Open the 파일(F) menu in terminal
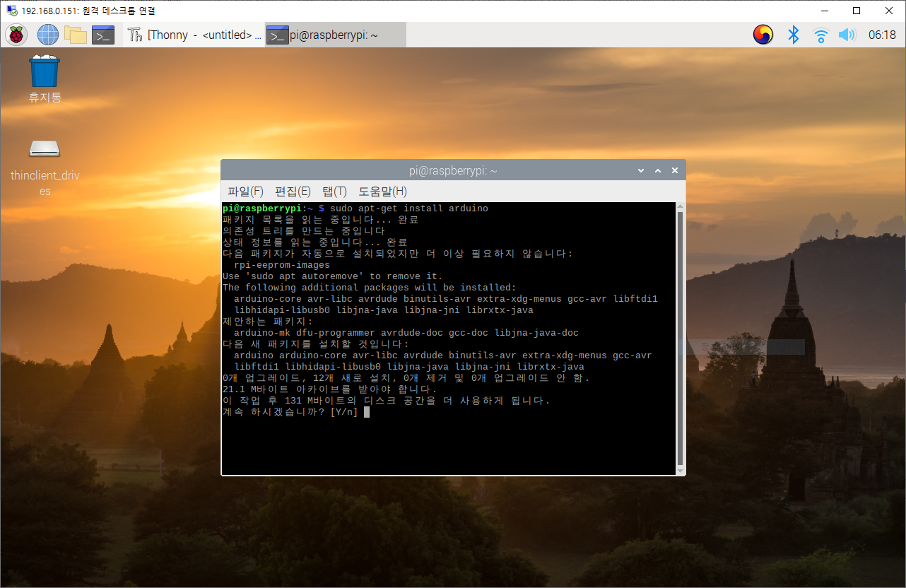This screenshot has height=588, width=906. coord(245,192)
